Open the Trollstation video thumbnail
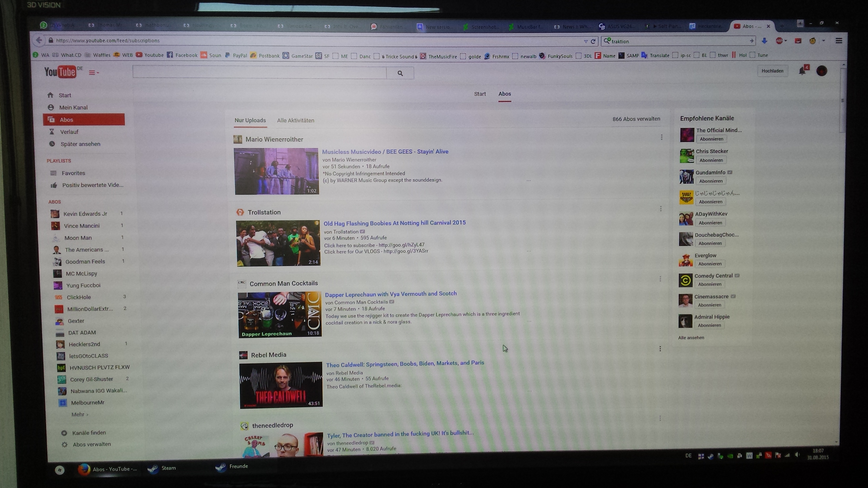The width and height of the screenshot is (868, 488). pos(278,243)
